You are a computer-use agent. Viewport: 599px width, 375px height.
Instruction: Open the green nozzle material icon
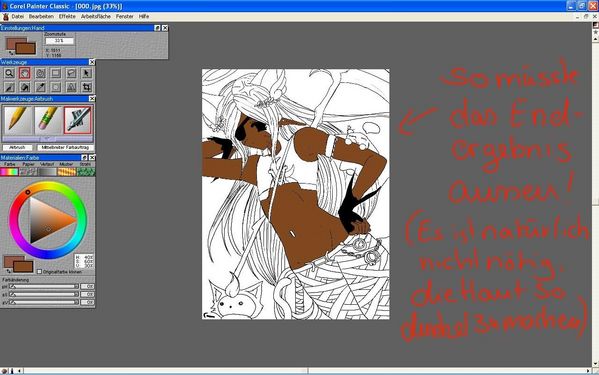point(86,172)
